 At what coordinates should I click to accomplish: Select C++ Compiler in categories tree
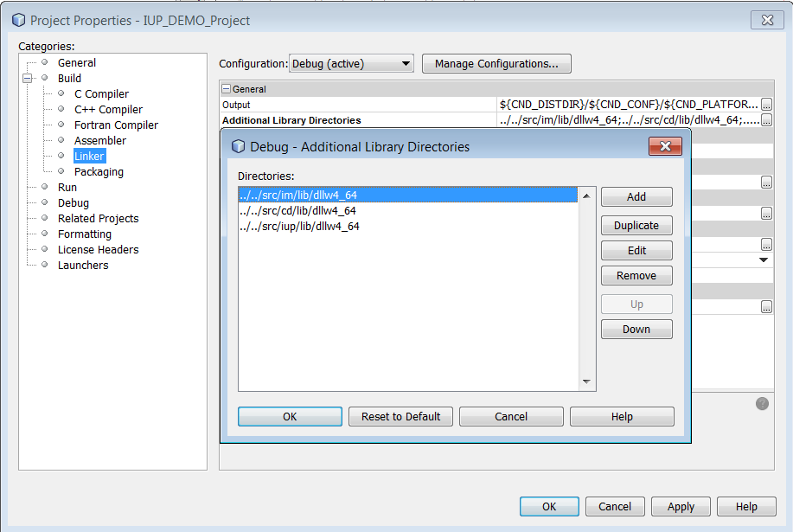coord(108,110)
